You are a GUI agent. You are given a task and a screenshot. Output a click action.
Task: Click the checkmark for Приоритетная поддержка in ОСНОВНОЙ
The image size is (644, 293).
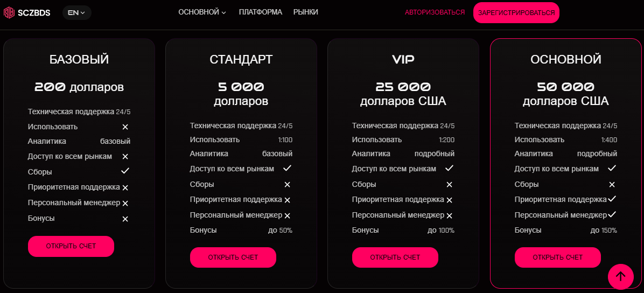tap(612, 199)
